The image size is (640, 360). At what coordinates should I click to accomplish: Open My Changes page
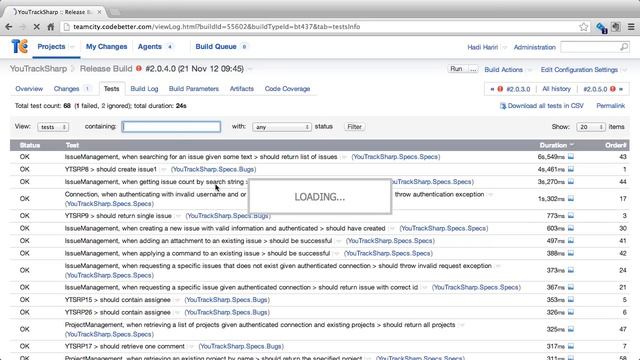(107, 47)
